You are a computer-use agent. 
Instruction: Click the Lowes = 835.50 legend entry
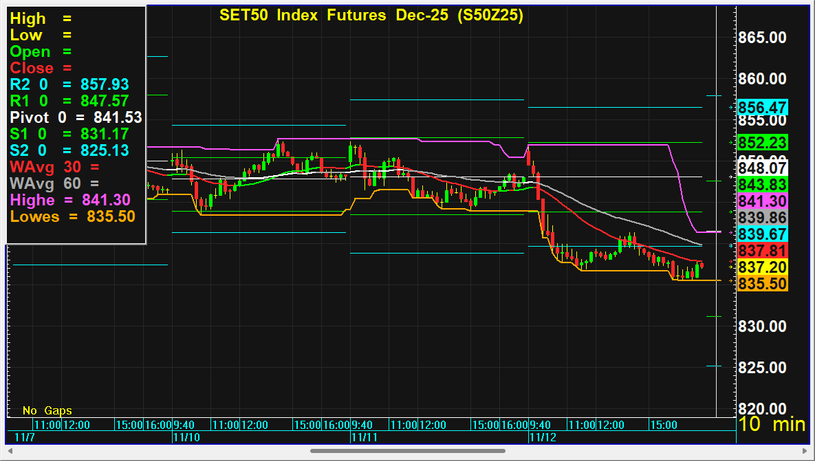click(72, 215)
